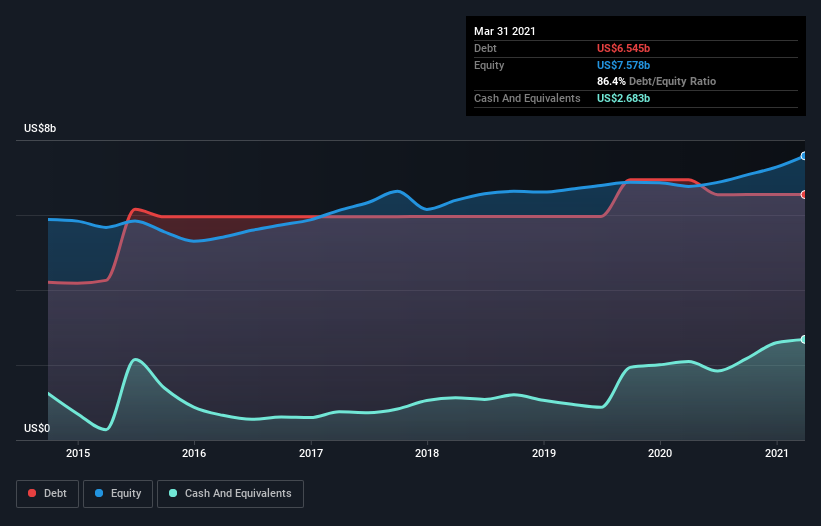This screenshot has width=821, height=526.
Task: Select the teal Cash end-point marker
Action: pyautogui.click(x=804, y=340)
